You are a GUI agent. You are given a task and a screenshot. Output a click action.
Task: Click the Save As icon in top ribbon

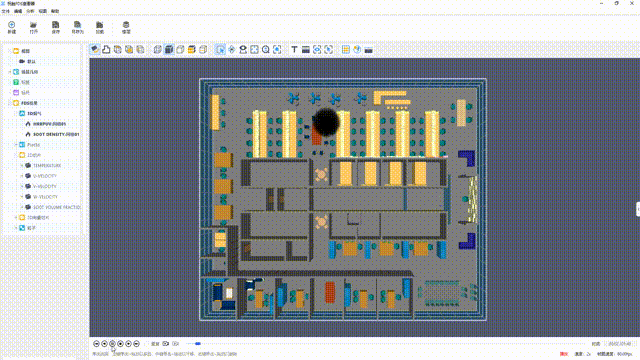point(78,25)
